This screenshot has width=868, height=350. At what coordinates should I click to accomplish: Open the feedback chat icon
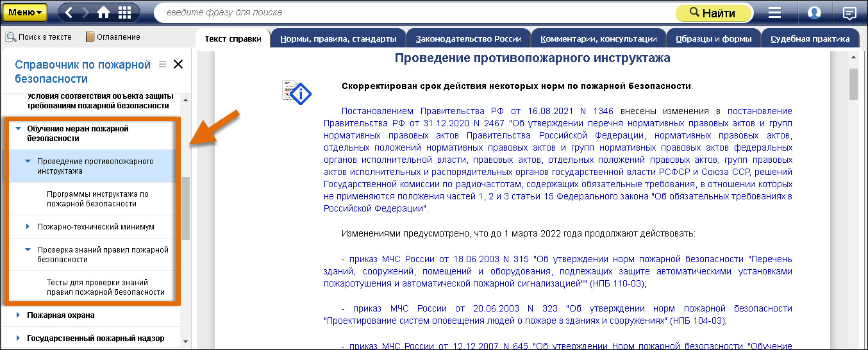[849, 12]
